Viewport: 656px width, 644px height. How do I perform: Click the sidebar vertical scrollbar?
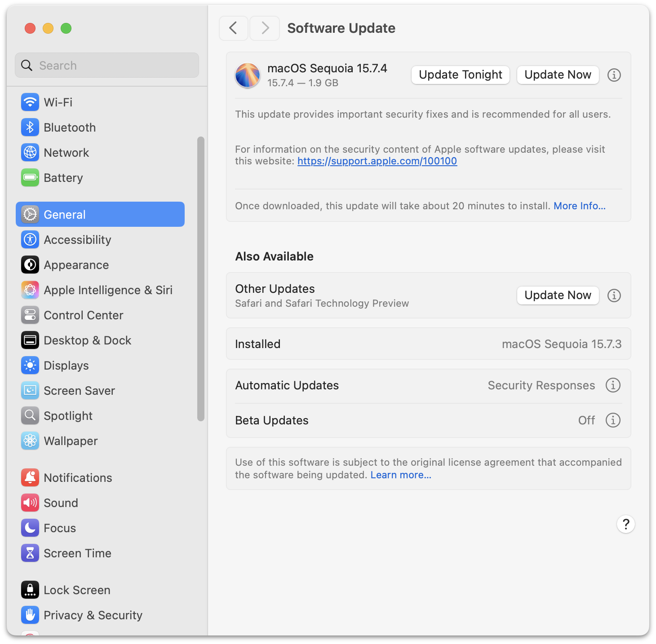pyautogui.click(x=201, y=278)
